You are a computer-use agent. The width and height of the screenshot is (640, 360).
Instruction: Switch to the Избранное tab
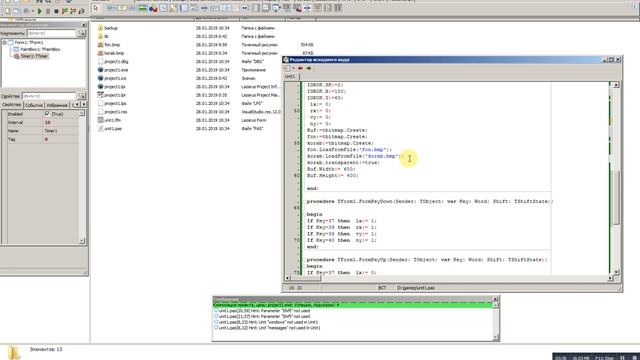[x=57, y=105]
